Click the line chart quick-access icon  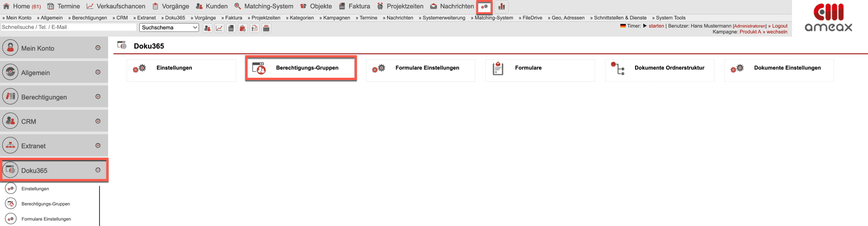[x=219, y=28]
